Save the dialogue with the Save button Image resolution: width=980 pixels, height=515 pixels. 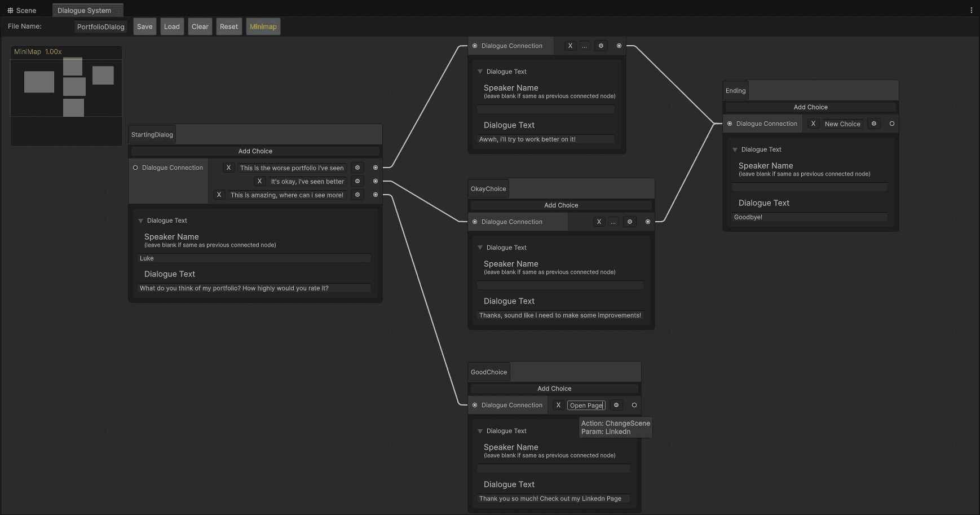tap(144, 26)
